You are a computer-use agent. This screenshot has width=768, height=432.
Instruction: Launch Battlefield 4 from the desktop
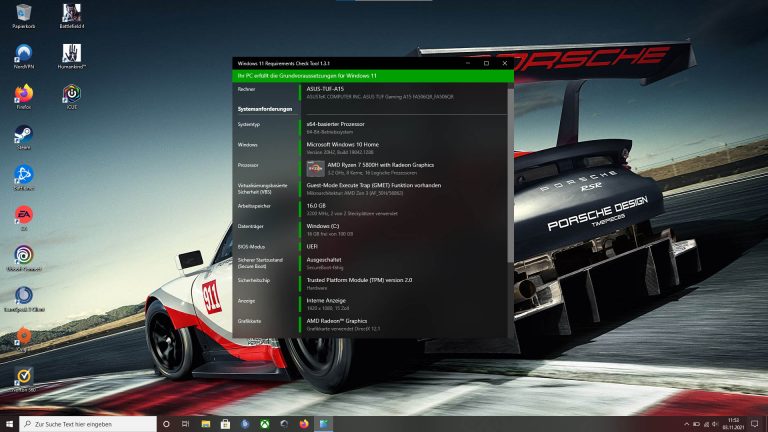click(71, 14)
